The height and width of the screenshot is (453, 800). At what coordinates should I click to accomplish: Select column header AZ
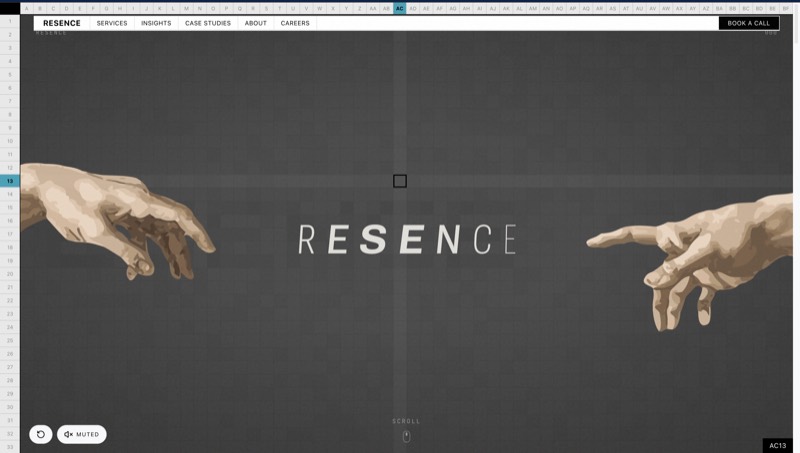706,8
